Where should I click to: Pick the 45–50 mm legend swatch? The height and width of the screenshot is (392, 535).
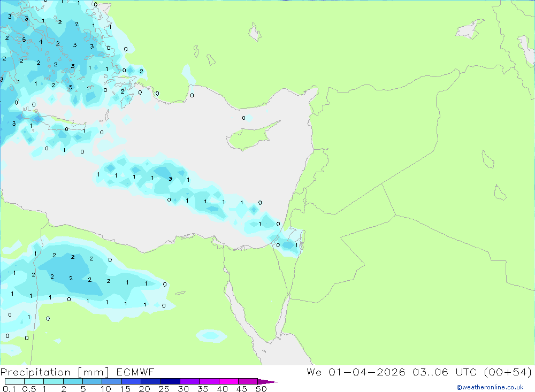click(x=248, y=381)
